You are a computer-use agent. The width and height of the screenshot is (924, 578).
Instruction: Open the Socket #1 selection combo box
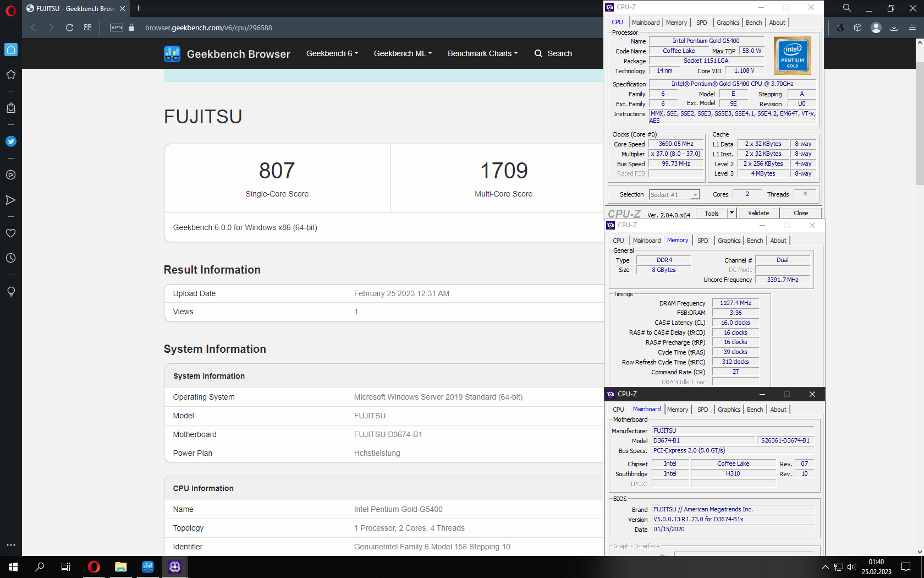674,195
